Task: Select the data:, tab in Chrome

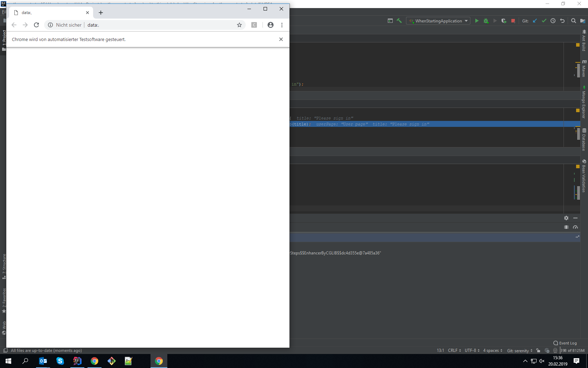Action: (51, 13)
